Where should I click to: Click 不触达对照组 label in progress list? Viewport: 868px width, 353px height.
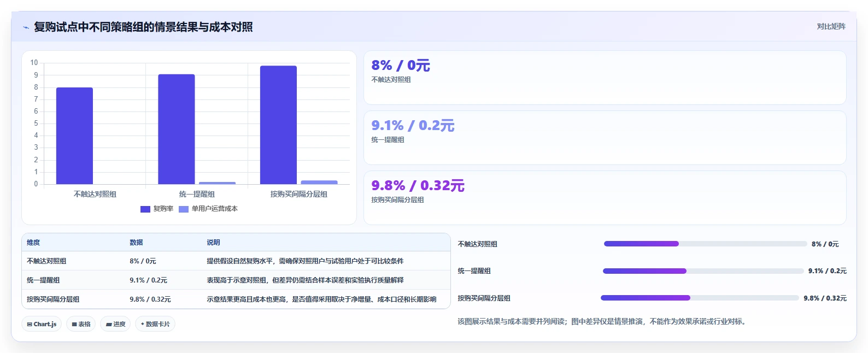(x=477, y=244)
